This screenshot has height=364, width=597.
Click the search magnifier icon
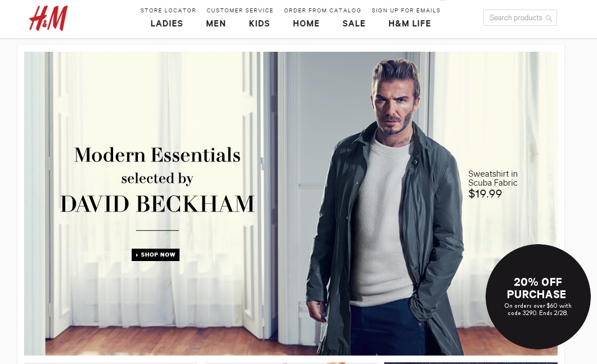point(549,18)
